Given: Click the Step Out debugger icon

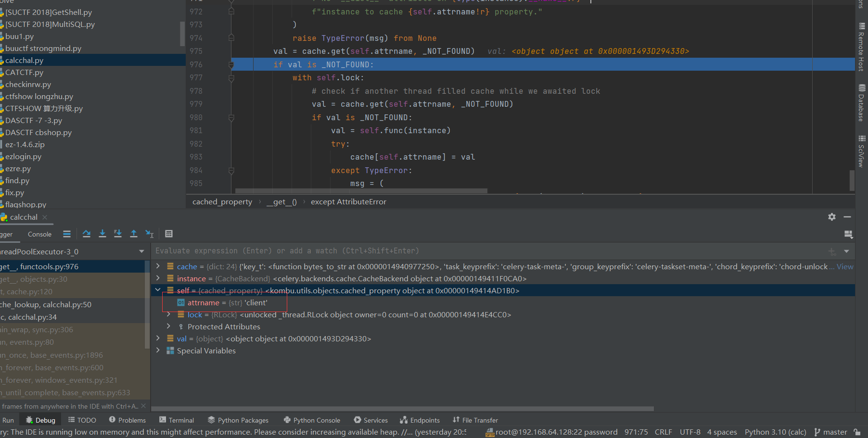Looking at the screenshot, I should (x=134, y=234).
